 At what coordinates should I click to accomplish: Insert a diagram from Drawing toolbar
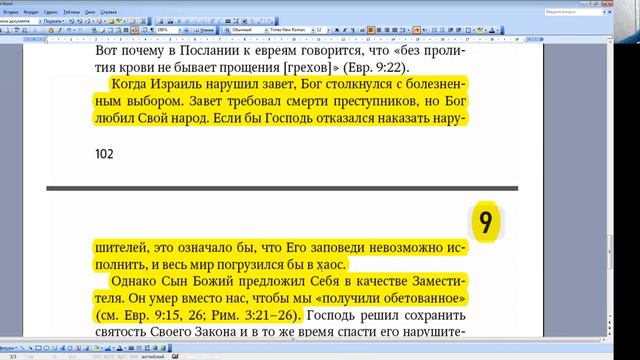point(70,348)
